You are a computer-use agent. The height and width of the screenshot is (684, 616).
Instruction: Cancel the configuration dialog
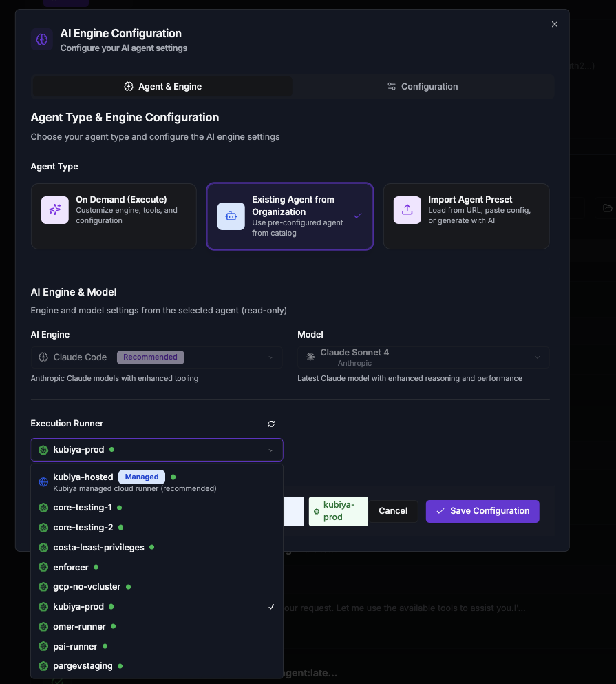click(x=393, y=511)
